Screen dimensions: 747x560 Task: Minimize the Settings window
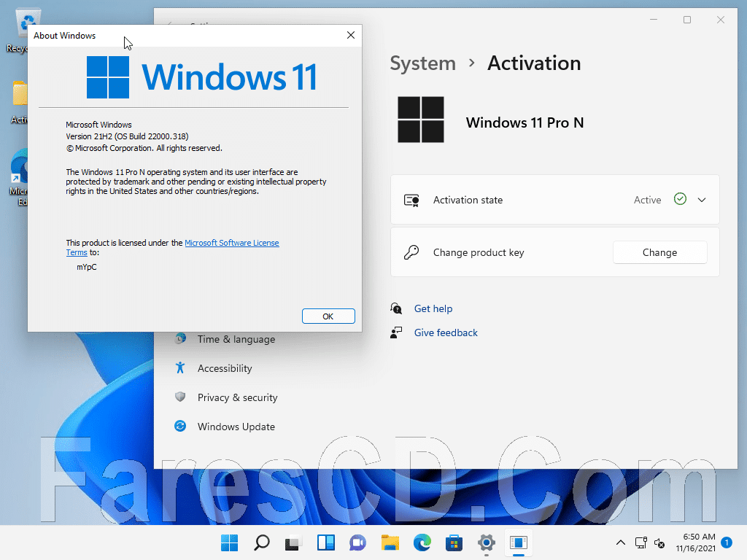click(654, 20)
